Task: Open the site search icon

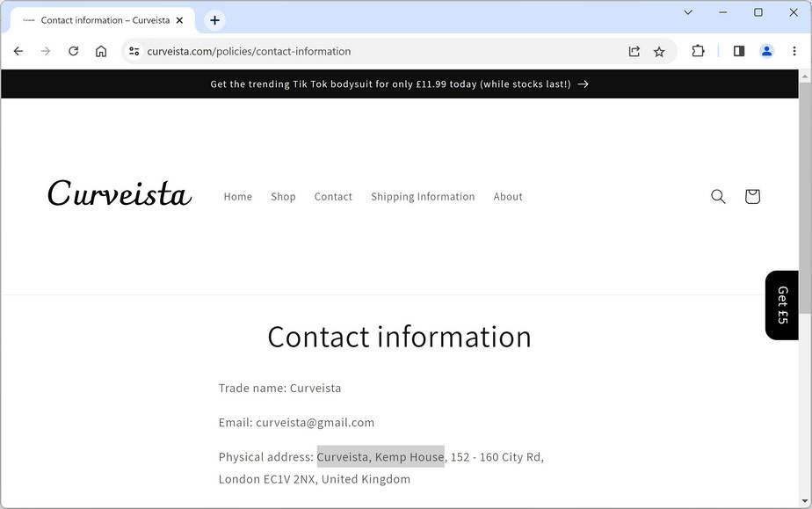Action: (718, 197)
